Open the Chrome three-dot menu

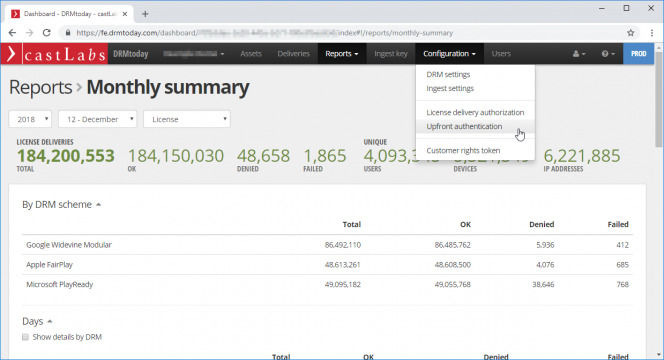(x=652, y=33)
